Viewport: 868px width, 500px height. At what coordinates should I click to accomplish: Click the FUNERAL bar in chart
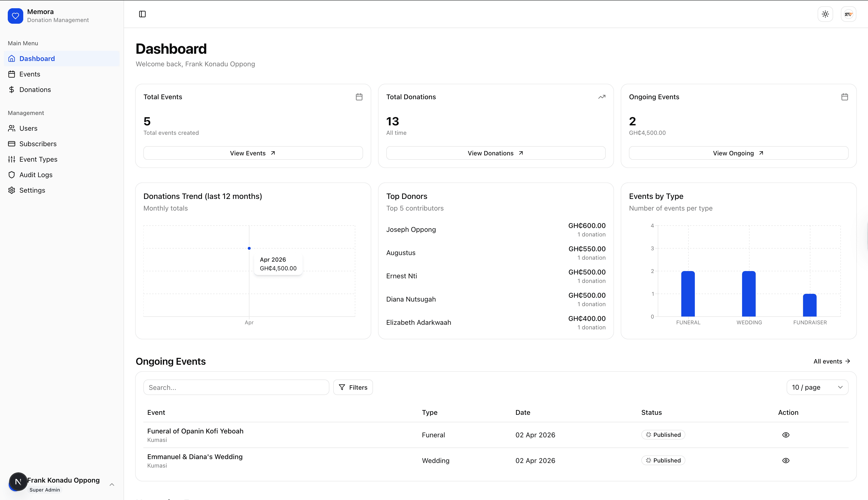[x=688, y=294]
